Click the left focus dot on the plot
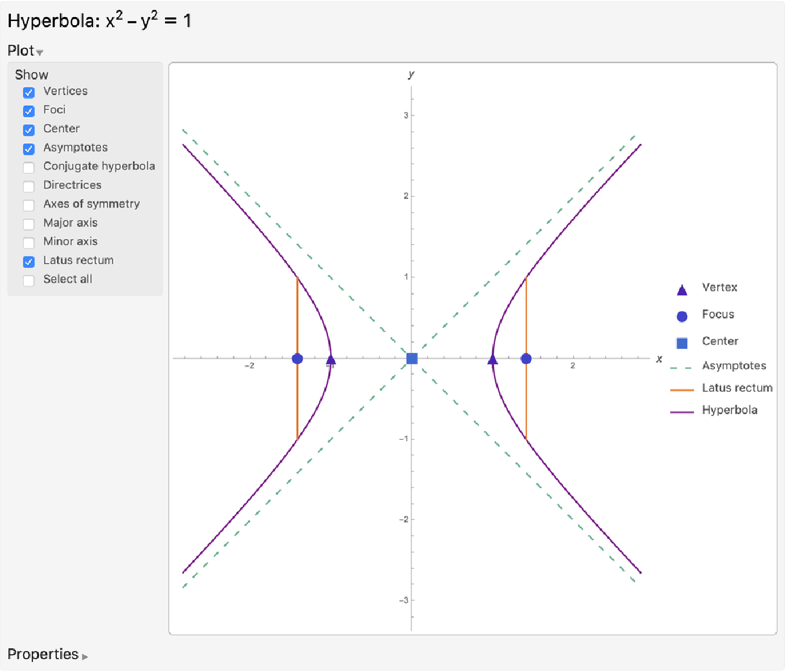Viewport: 785px width, 672px height. click(297, 358)
